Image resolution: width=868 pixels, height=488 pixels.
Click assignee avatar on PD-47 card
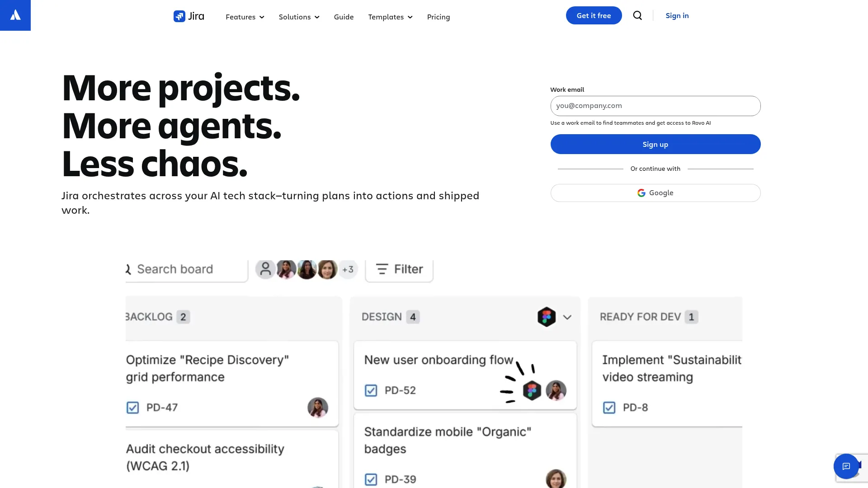(318, 408)
